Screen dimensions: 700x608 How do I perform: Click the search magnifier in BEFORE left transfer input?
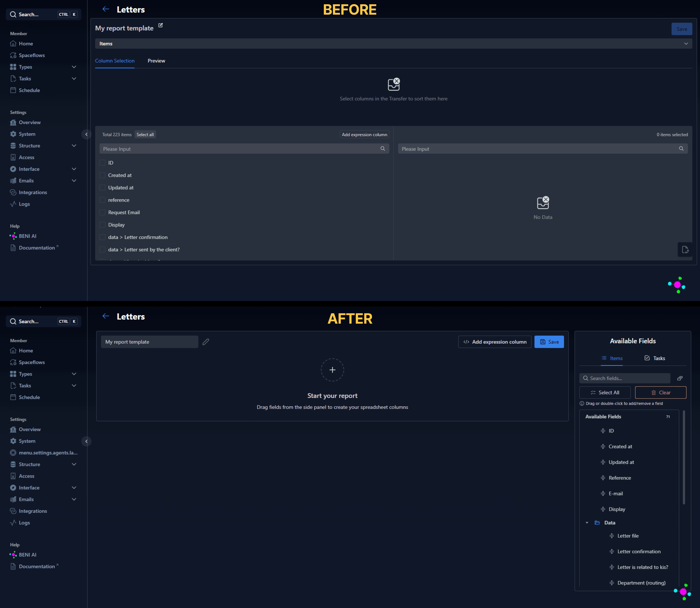click(383, 149)
